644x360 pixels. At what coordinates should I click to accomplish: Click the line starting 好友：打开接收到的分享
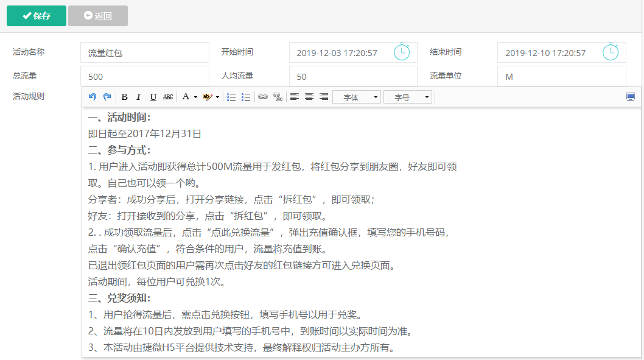[x=208, y=216]
